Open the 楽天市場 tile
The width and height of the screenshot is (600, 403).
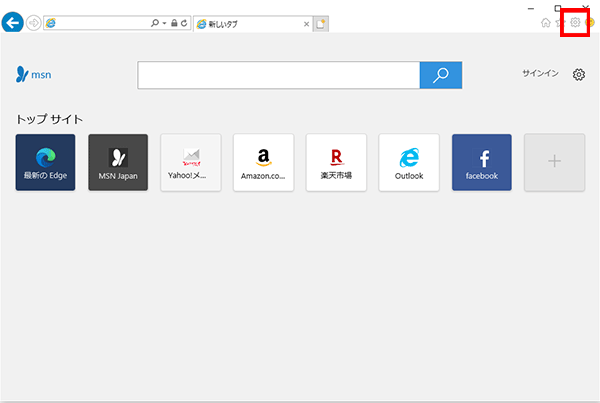336,162
